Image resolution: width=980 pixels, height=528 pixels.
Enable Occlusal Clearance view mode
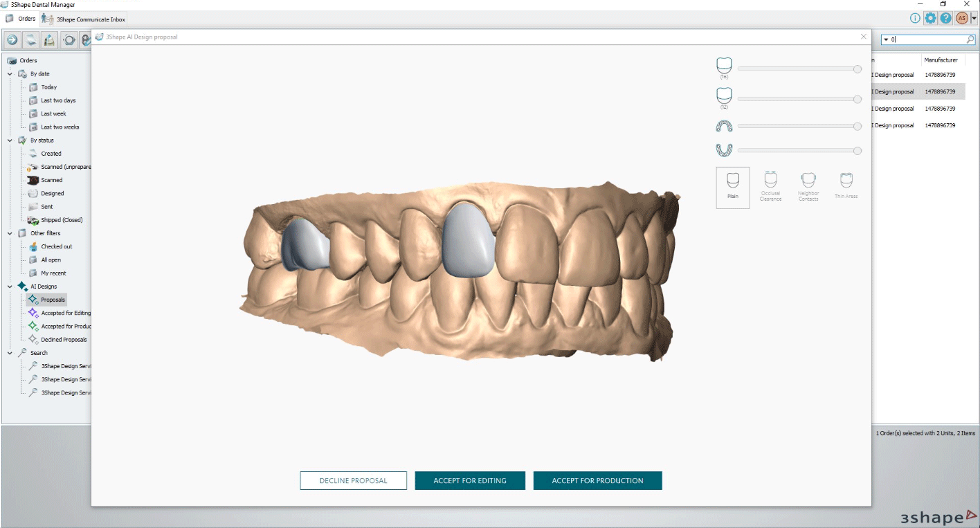pos(770,187)
